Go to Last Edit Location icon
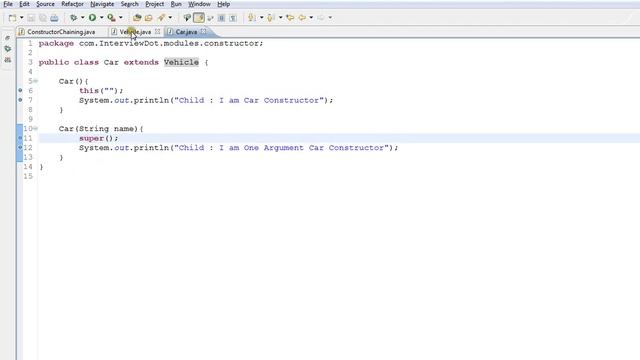Image resolution: width=640 pixels, height=360 pixels. [290, 18]
